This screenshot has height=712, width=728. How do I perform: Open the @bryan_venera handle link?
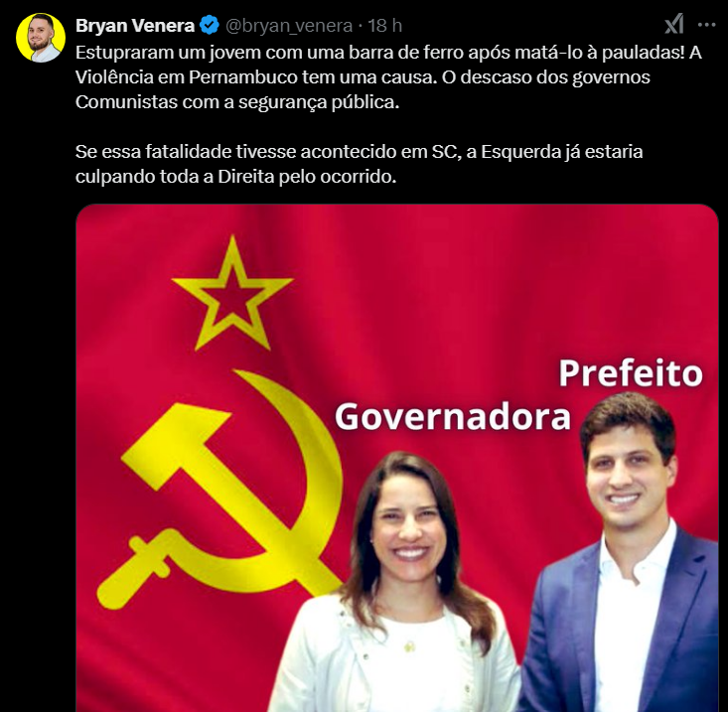point(289,26)
